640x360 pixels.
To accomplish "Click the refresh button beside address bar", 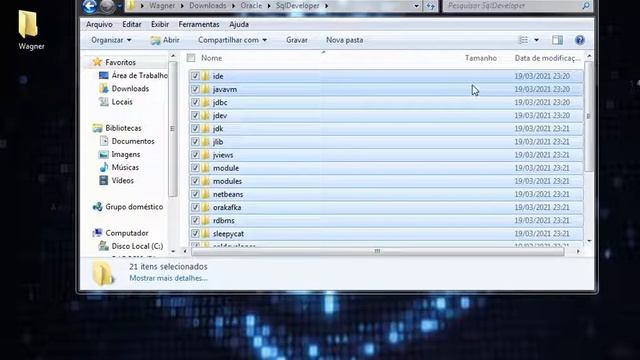I will click(x=431, y=6).
